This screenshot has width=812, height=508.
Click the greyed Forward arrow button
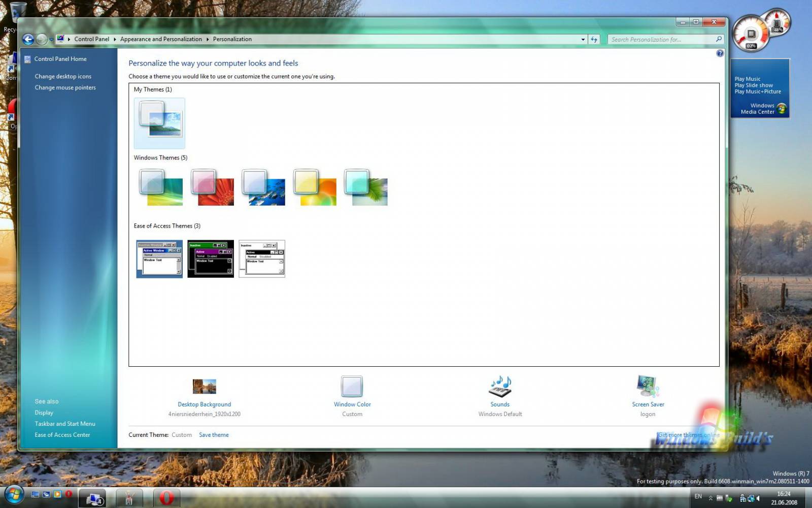pyautogui.click(x=42, y=39)
